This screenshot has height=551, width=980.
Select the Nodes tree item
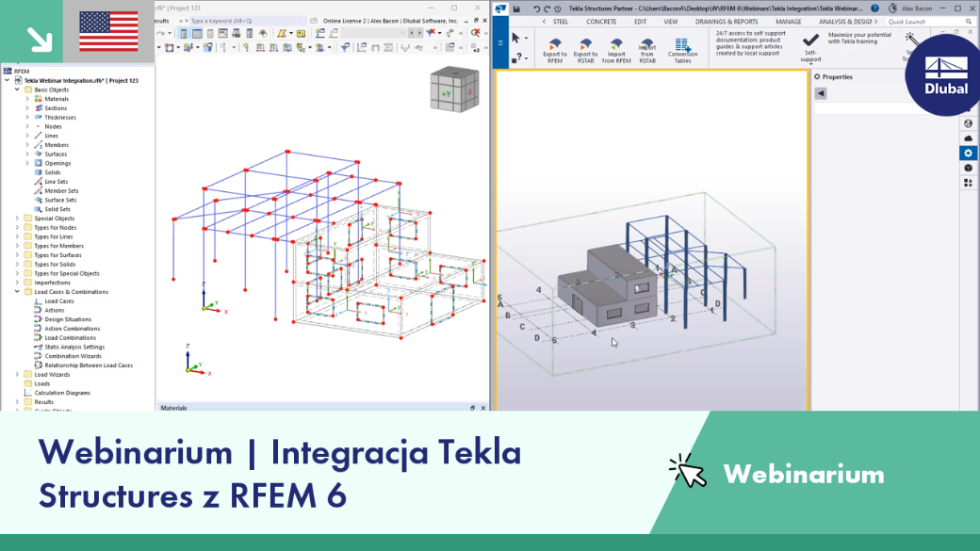(53, 127)
